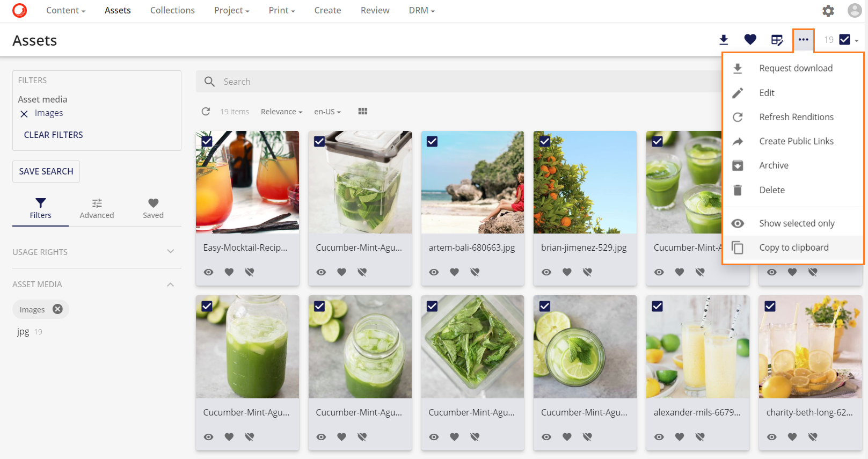Image resolution: width=868 pixels, height=459 pixels.
Task: Preview alexander-mils-6679 with the eye icon
Action: pos(659,437)
